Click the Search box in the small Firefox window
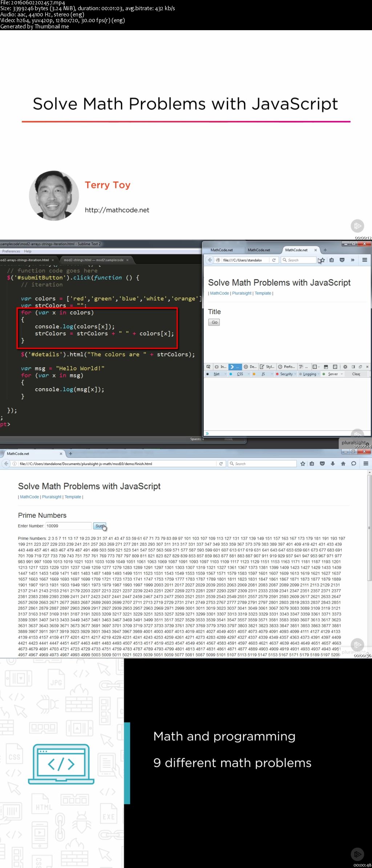This screenshot has height=868, width=372. [x=299, y=260]
